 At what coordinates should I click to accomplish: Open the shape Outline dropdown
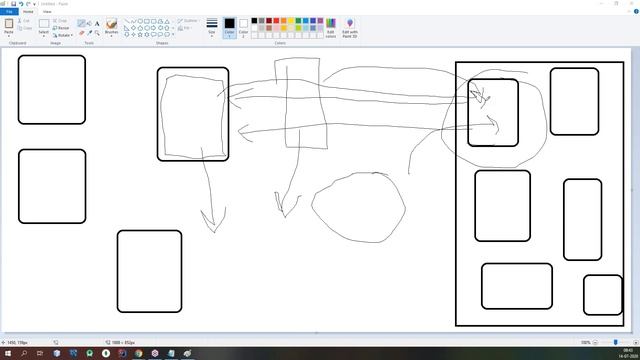[189, 20]
